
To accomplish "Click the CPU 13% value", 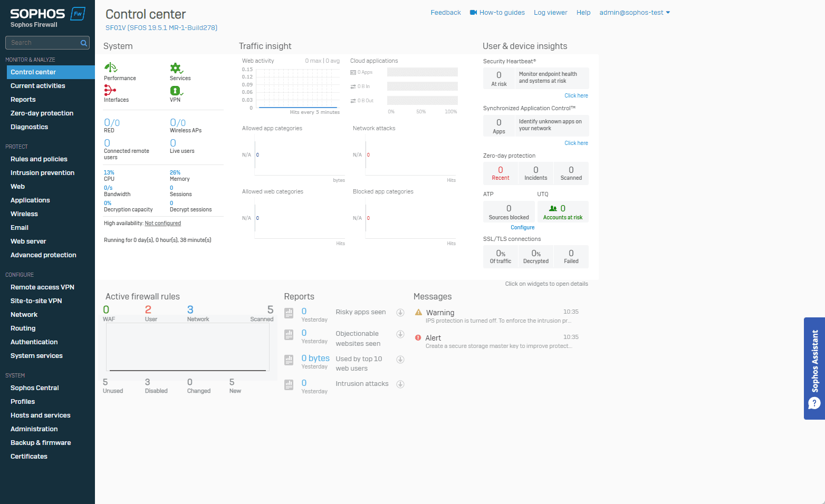I will (x=109, y=173).
